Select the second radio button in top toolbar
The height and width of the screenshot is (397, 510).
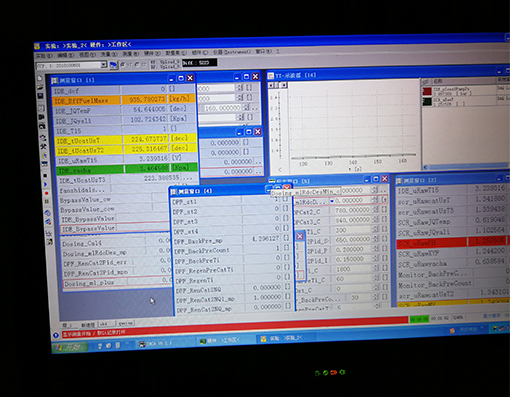137,64
